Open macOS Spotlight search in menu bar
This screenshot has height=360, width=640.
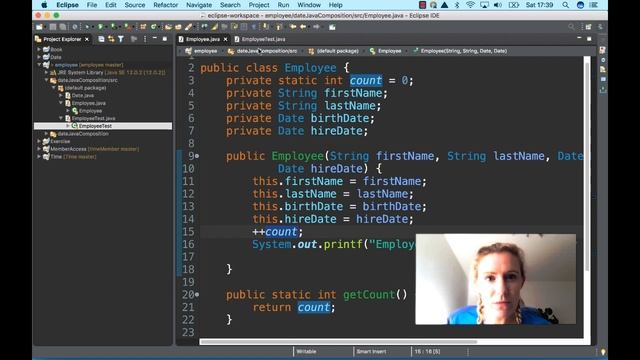565,5
